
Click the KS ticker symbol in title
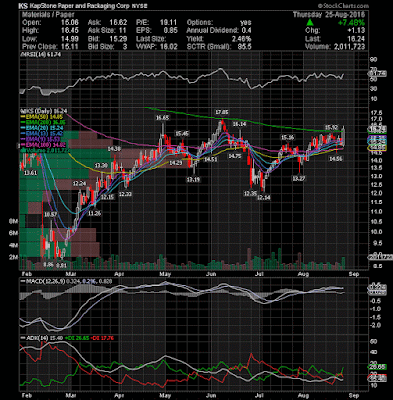coord(23,6)
